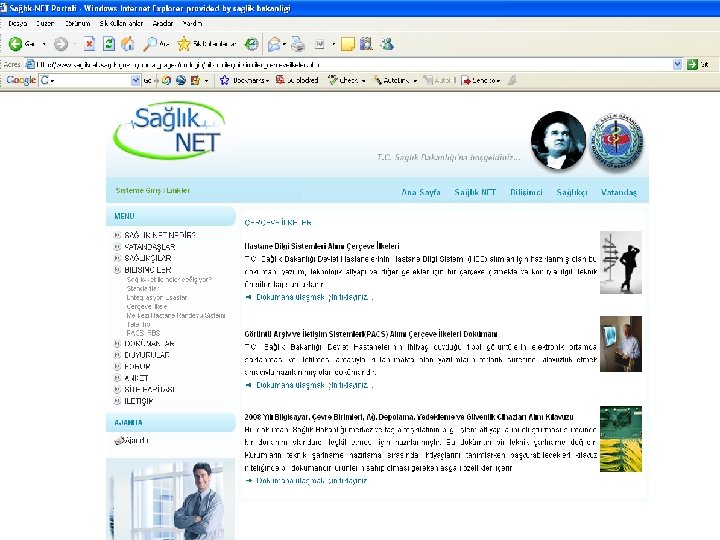This screenshot has height=540, width=720.
Task: Expand SAĞLIK-NET NEDİR menu item
Action: pos(117,235)
